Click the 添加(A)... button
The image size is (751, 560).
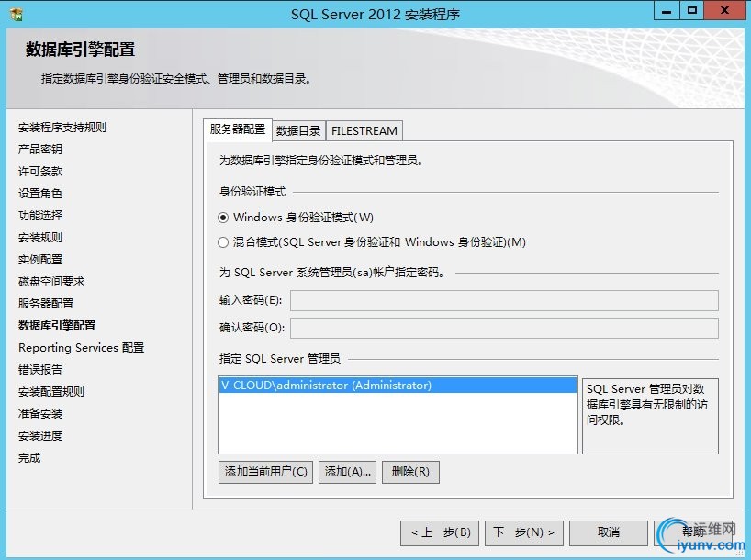point(347,472)
